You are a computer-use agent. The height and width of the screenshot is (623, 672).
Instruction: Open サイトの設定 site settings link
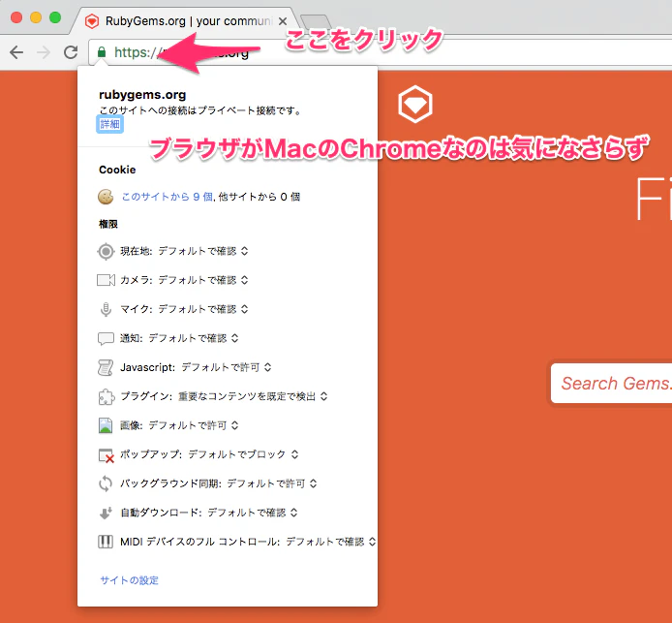130,580
